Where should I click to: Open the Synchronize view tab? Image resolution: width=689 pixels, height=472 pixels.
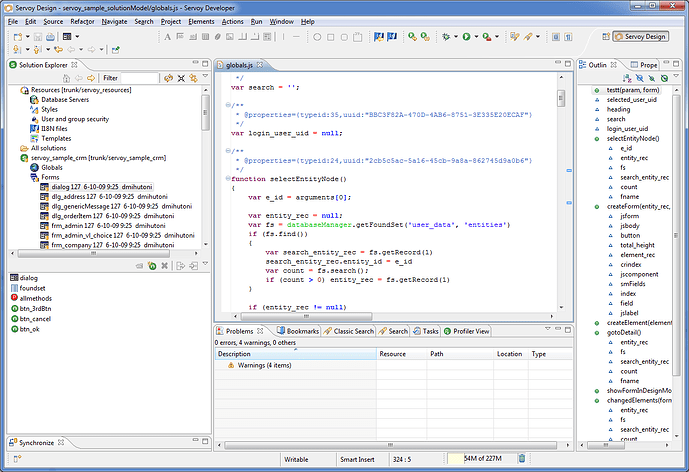[x=36, y=443]
